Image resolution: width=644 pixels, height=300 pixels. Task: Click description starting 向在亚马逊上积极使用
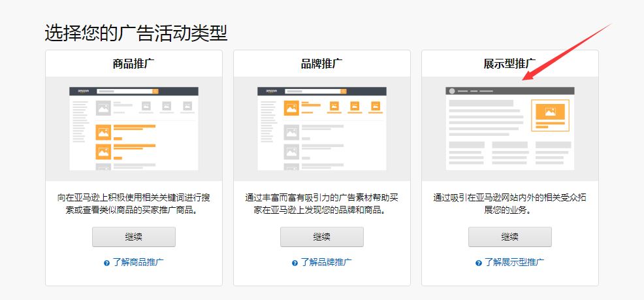point(134,204)
